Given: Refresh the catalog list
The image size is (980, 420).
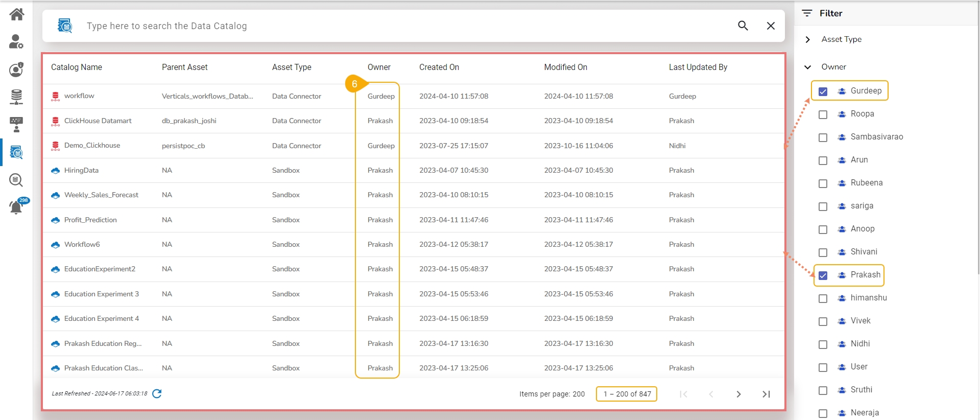Looking at the screenshot, I should coord(157,393).
